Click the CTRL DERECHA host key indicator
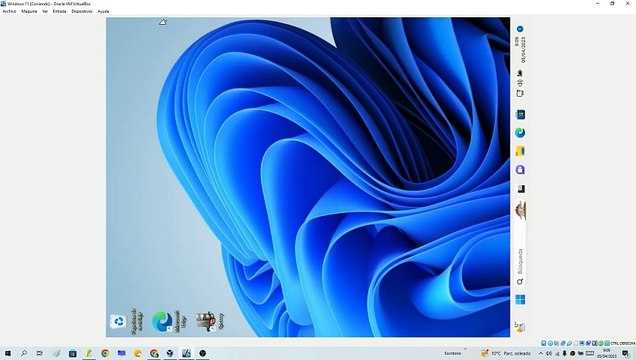Viewport: 636px width, 360px height. coord(623,343)
